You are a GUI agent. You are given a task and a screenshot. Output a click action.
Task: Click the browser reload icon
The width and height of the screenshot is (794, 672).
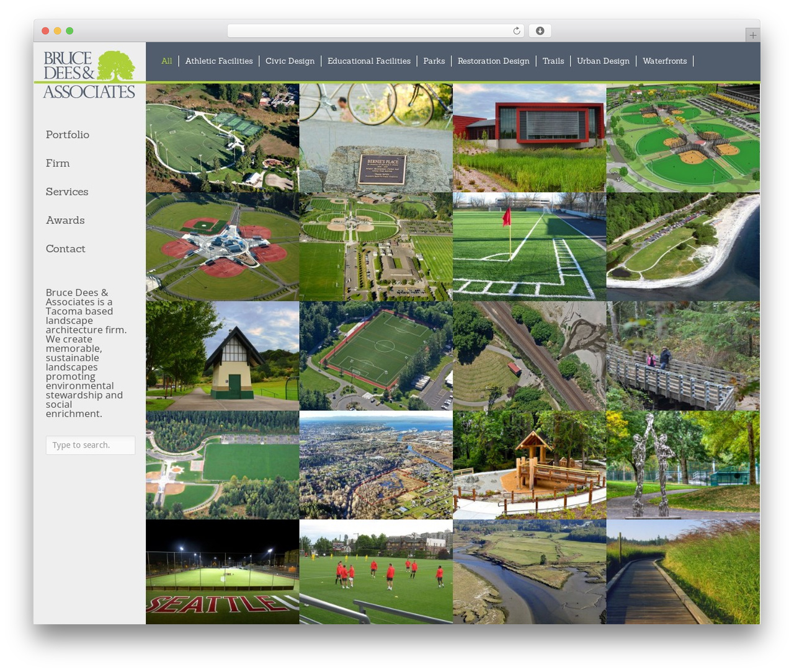516,31
